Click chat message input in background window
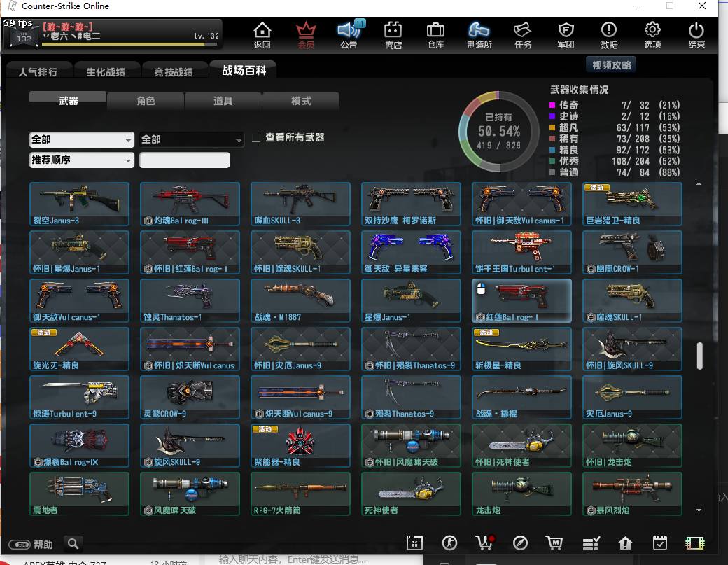728x565 pixels. pyautogui.click(x=293, y=560)
